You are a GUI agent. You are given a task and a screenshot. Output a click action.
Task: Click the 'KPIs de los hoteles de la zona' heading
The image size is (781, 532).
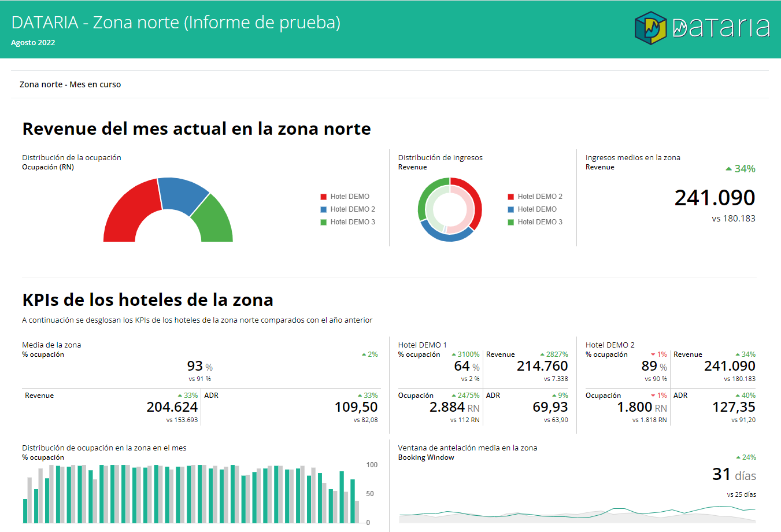coord(147,300)
